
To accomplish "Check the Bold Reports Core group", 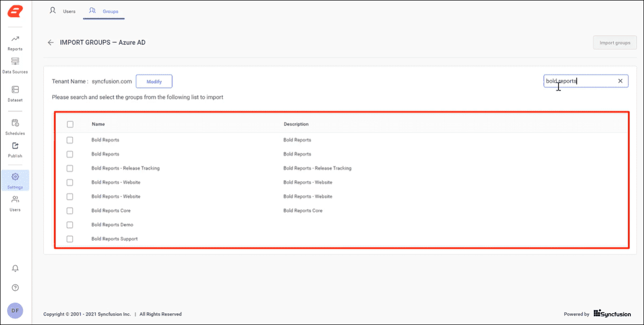I will pyautogui.click(x=70, y=211).
